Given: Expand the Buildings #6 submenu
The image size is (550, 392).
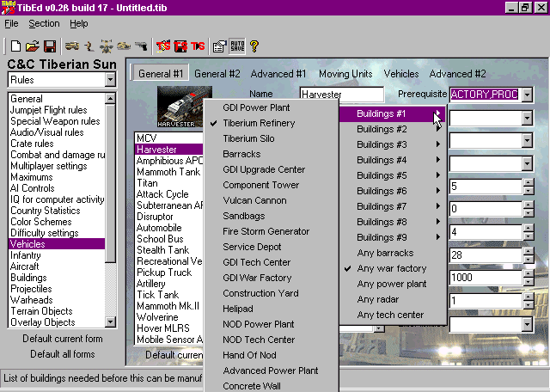Looking at the screenshot, I should point(394,191).
